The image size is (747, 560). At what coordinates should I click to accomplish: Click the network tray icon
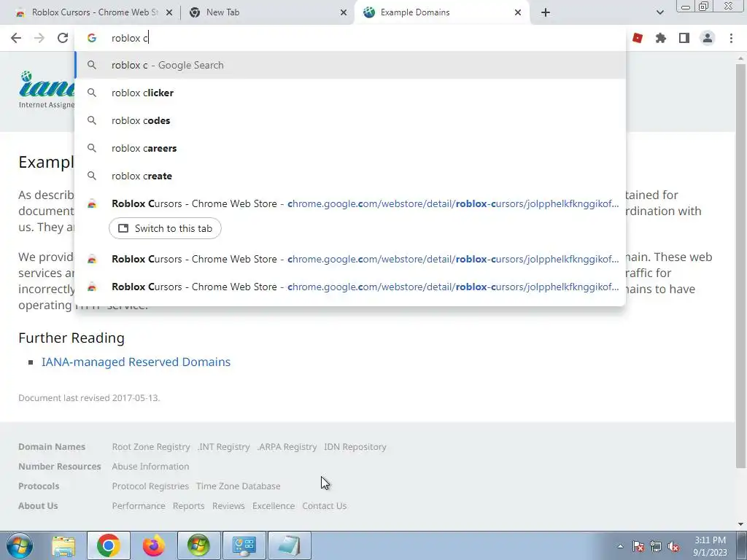tap(656, 546)
